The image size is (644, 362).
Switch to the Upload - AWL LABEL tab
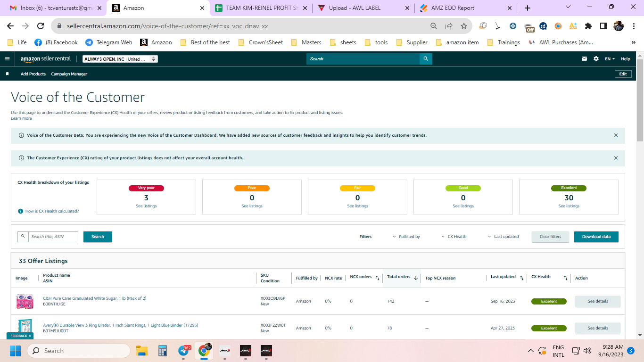[363, 8]
